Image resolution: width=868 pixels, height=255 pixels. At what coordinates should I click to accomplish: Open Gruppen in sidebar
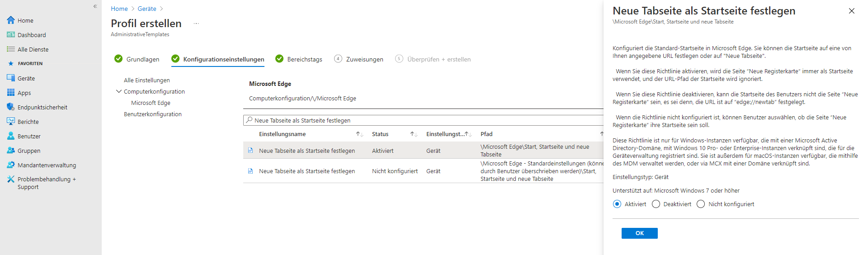(29, 151)
